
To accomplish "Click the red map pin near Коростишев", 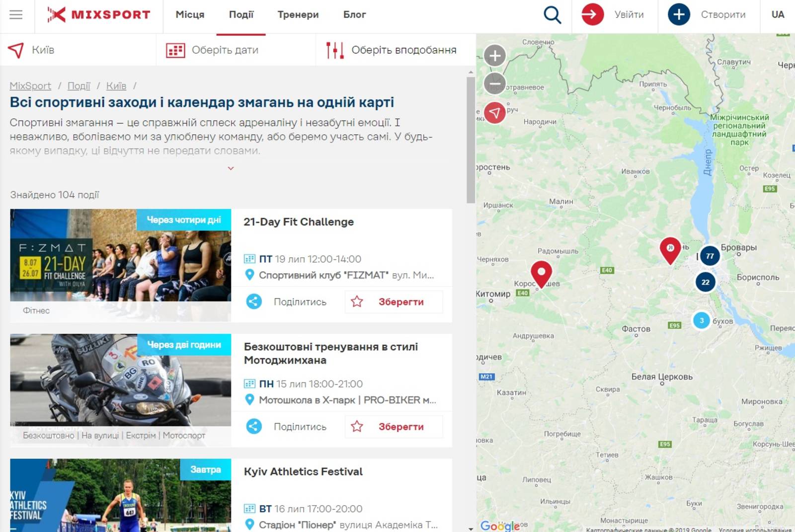I will coord(541,274).
